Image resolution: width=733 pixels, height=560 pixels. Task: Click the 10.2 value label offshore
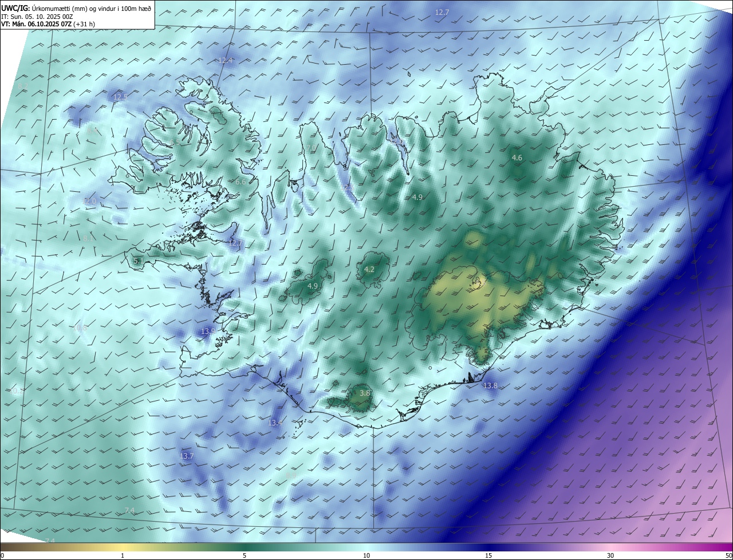click(17, 392)
